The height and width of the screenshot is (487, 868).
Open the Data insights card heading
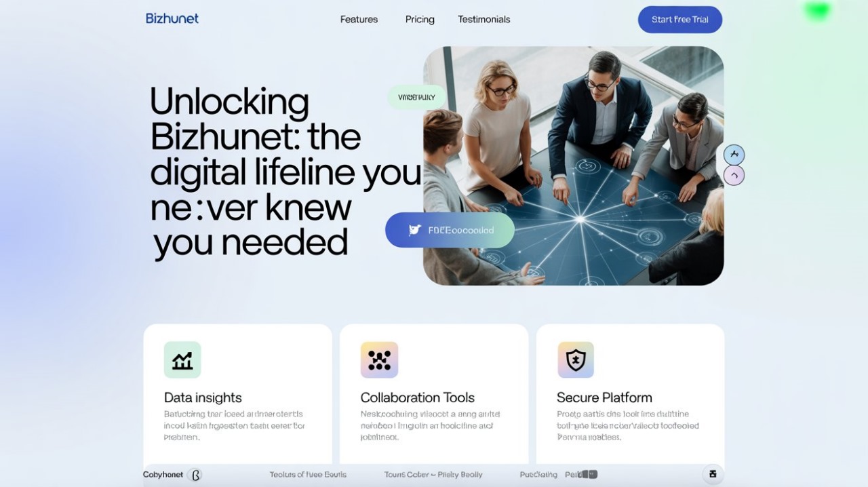click(x=203, y=397)
